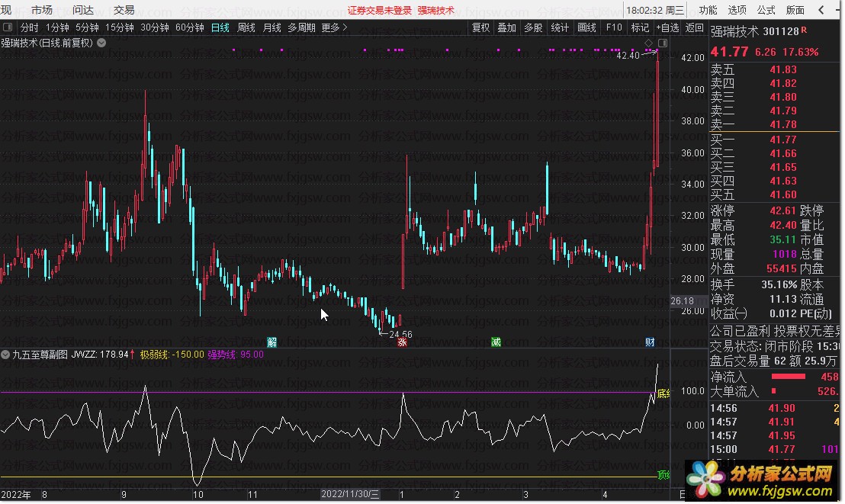Open the 交易 menu
This screenshot has width=845, height=504.
124,10
